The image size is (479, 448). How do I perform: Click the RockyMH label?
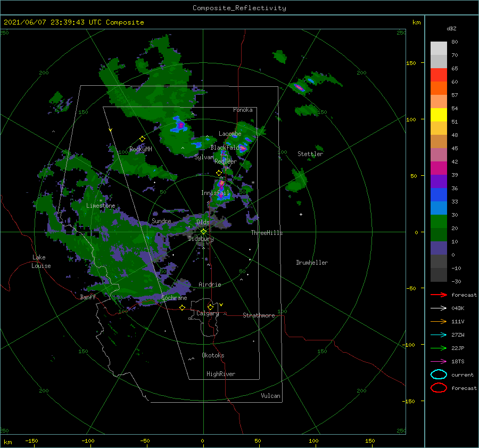coord(141,149)
